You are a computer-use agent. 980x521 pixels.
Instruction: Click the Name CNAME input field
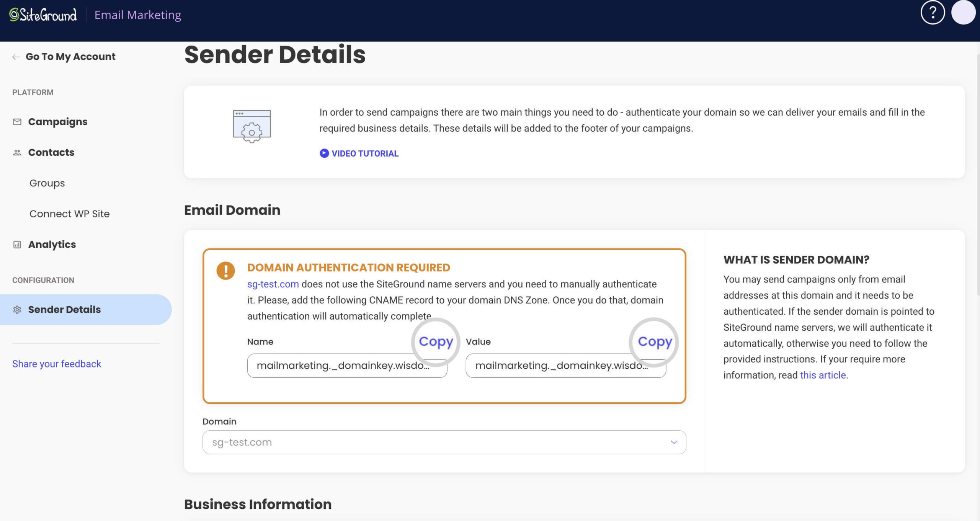pyautogui.click(x=347, y=366)
